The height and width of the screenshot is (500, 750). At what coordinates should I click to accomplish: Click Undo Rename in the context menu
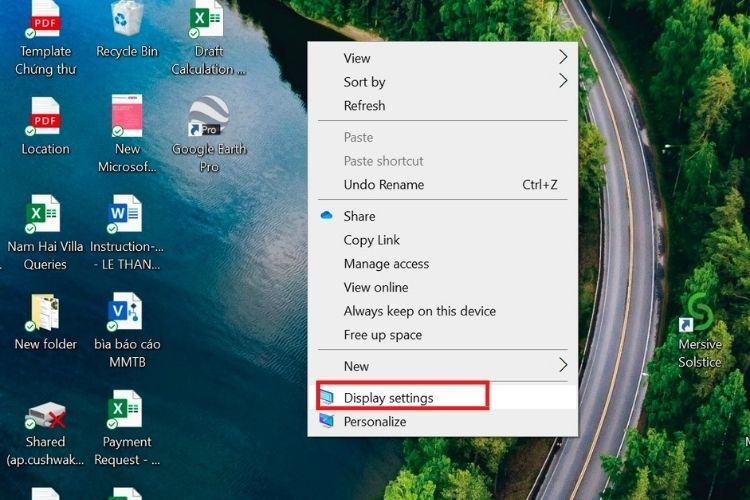coord(442,185)
